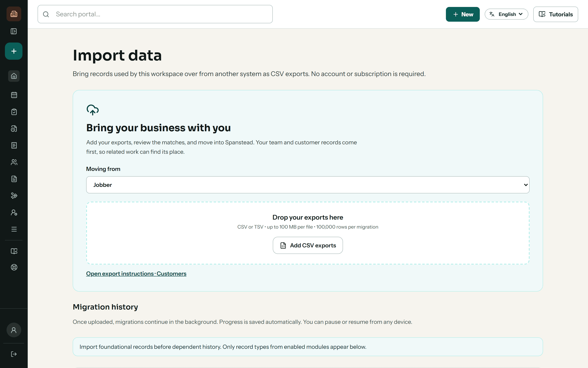The width and height of the screenshot is (588, 368).
Task: Focus the Search portal input field
Action: tap(155, 14)
